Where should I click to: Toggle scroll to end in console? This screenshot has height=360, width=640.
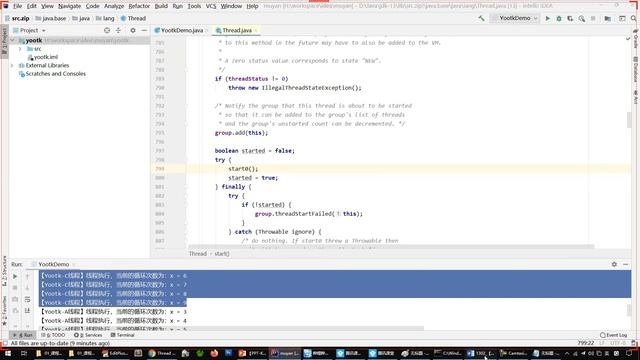(x=27, y=311)
